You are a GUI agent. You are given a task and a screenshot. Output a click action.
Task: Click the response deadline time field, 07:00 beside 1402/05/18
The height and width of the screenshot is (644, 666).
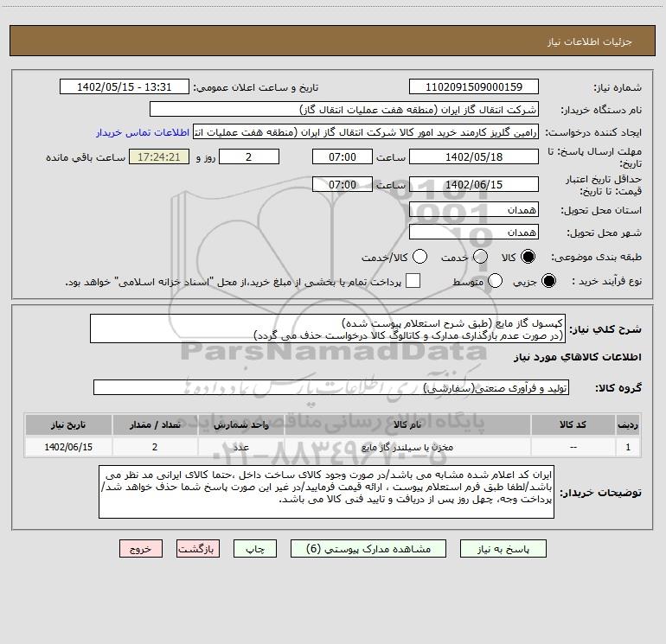tap(343, 156)
